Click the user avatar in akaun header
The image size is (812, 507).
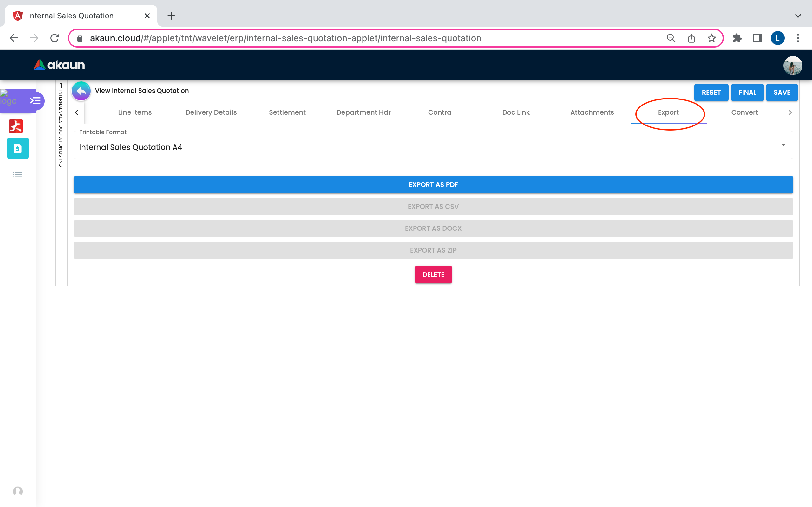793,65
